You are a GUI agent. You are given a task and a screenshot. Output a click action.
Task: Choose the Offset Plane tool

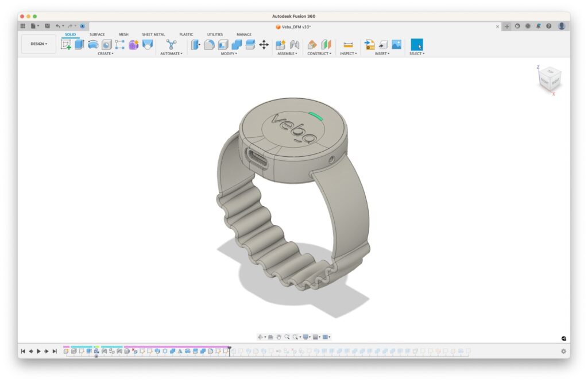tap(312, 45)
